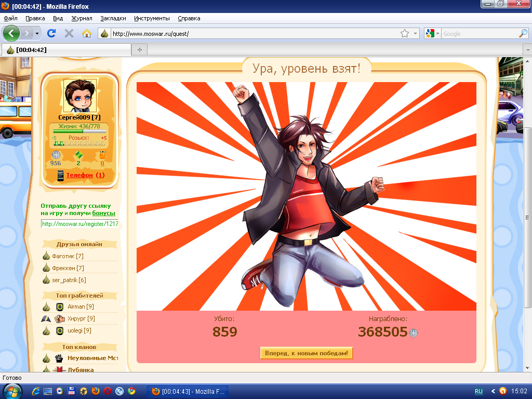Screen dimensions: 532x399
Task: Click the Вперед, к новым победам! button
Action: pos(307,353)
